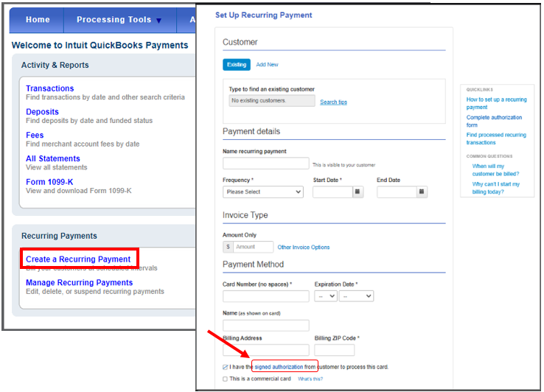The width and height of the screenshot is (544, 392).
Task: Open Form 1099-K link
Action: click(x=49, y=182)
